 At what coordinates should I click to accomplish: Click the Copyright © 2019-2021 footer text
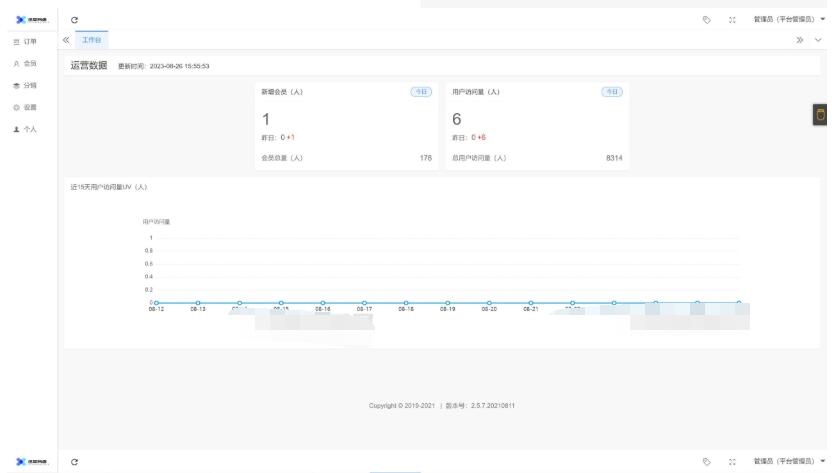pyautogui.click(x=402, y=406)
